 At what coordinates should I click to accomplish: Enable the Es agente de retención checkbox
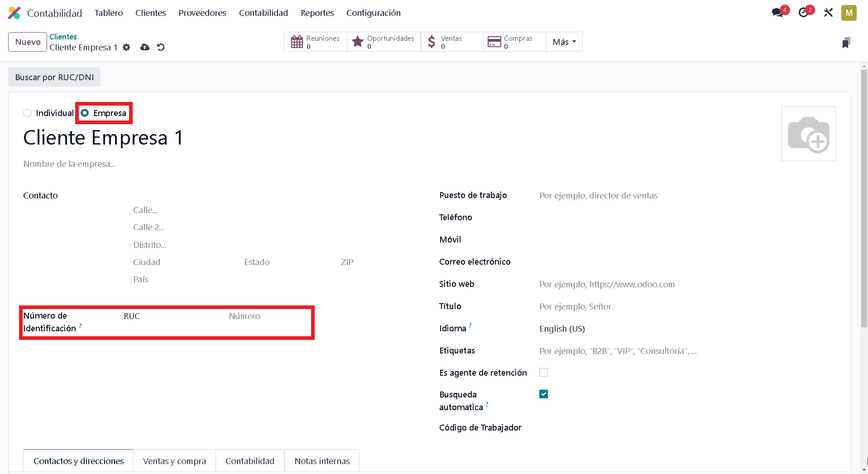pos(543,372)
